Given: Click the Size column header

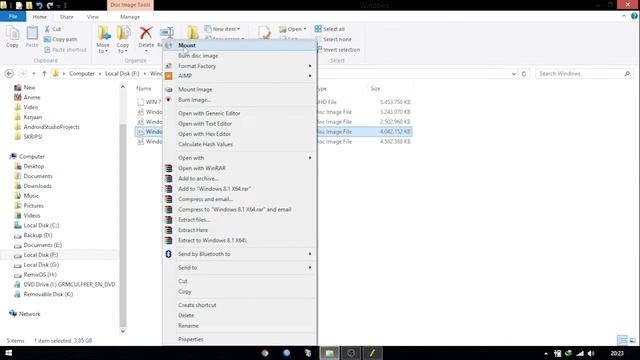Looking at the screenshot, I should (375, 89).
